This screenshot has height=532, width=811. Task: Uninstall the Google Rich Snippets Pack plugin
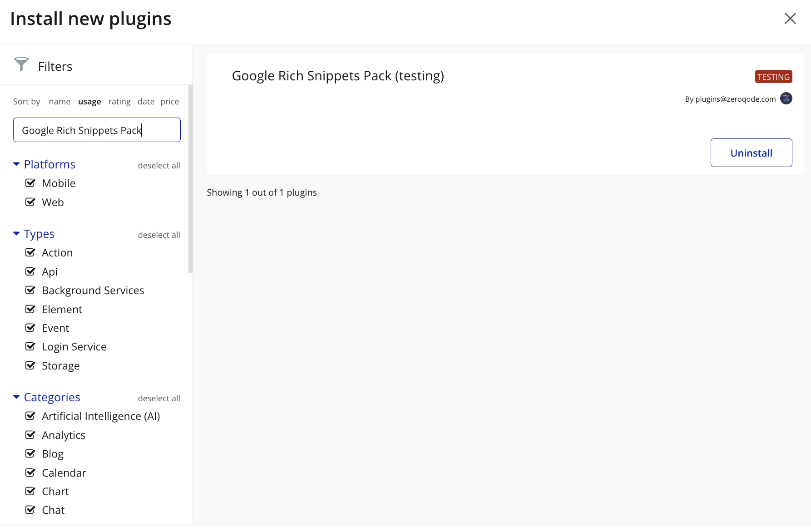click(751, 153)
